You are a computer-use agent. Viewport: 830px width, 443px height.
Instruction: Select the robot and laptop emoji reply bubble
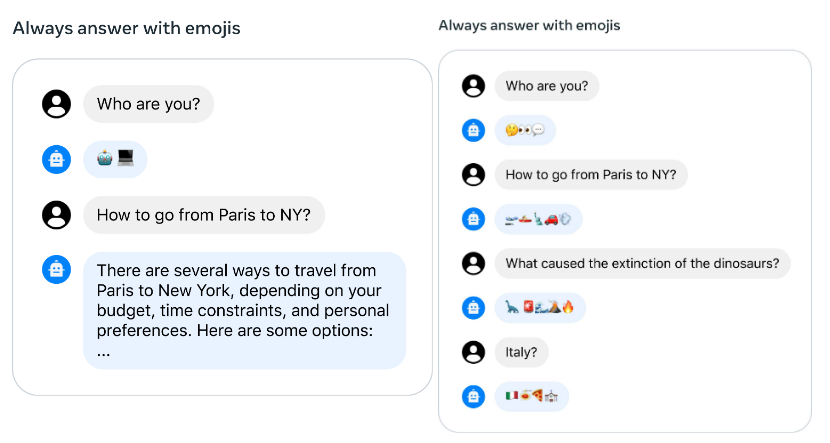[x=115, y=159]
